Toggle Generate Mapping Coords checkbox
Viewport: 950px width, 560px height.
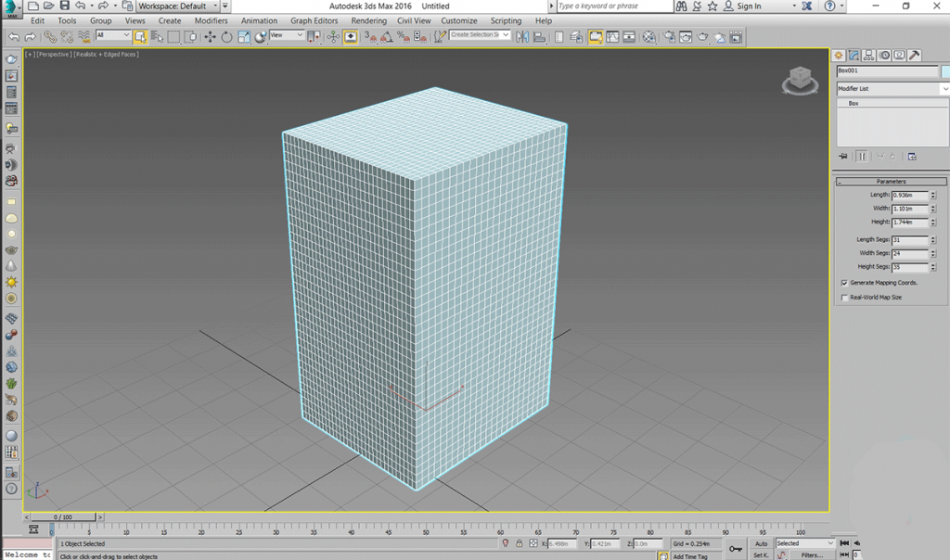[x=844, y=283]
